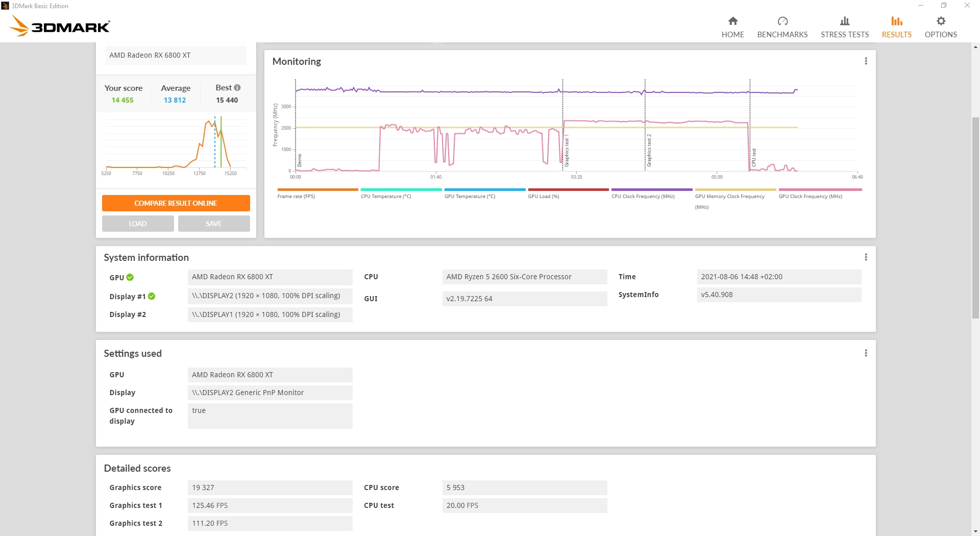The height and width of the screenshot is (536, 980).
Task: Close the 3DMark window
Action: pos(967,6)
